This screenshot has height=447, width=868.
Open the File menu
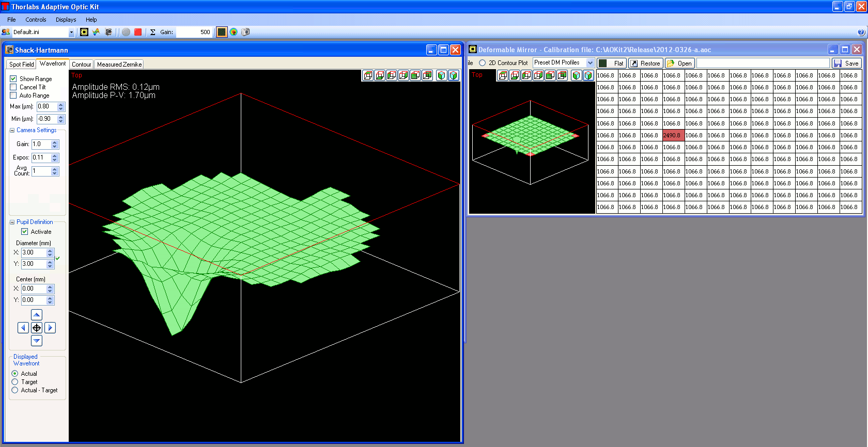tap(11, 20)
